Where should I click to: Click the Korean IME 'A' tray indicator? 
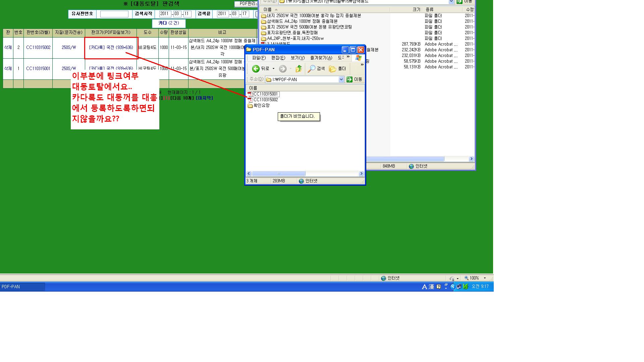[424, 287]
